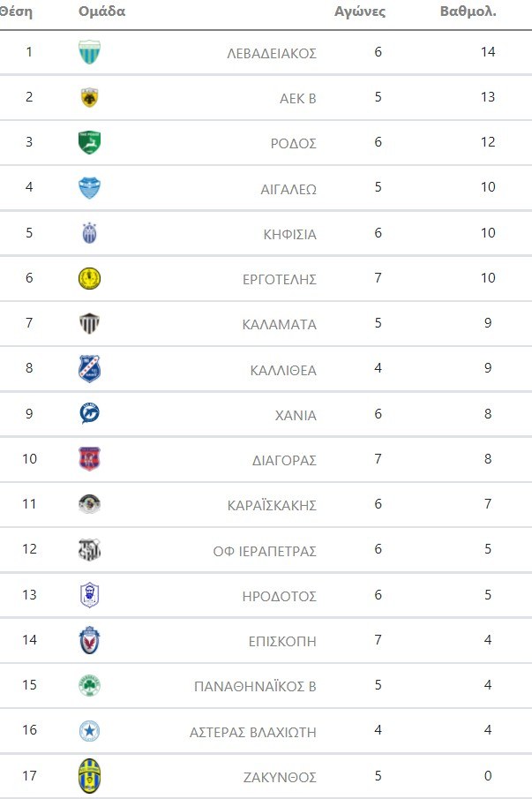Click the ΕΡΓΟΤΕΛΗΣ yellow round logo
The width and height of the screenshot is (532, 799).
[89, 279]
